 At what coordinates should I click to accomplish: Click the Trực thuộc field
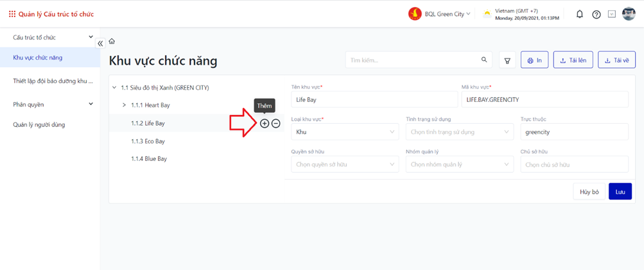(x=574, y=131)
